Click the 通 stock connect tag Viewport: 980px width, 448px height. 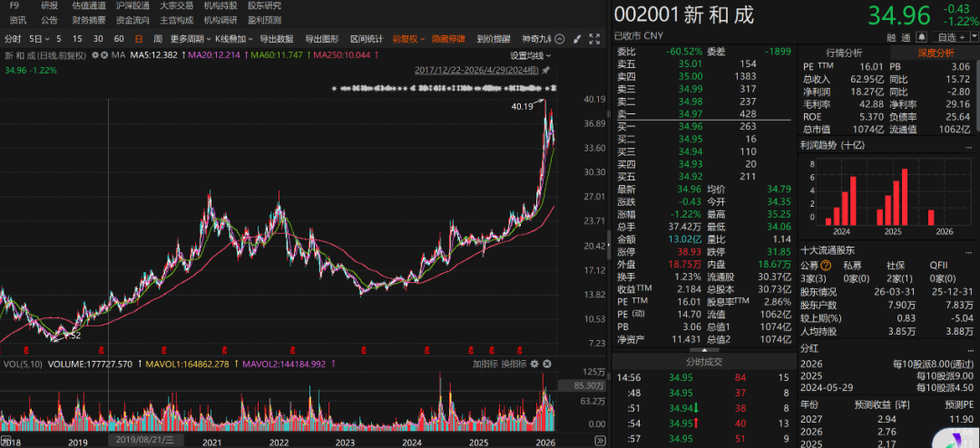coord(906,36)
